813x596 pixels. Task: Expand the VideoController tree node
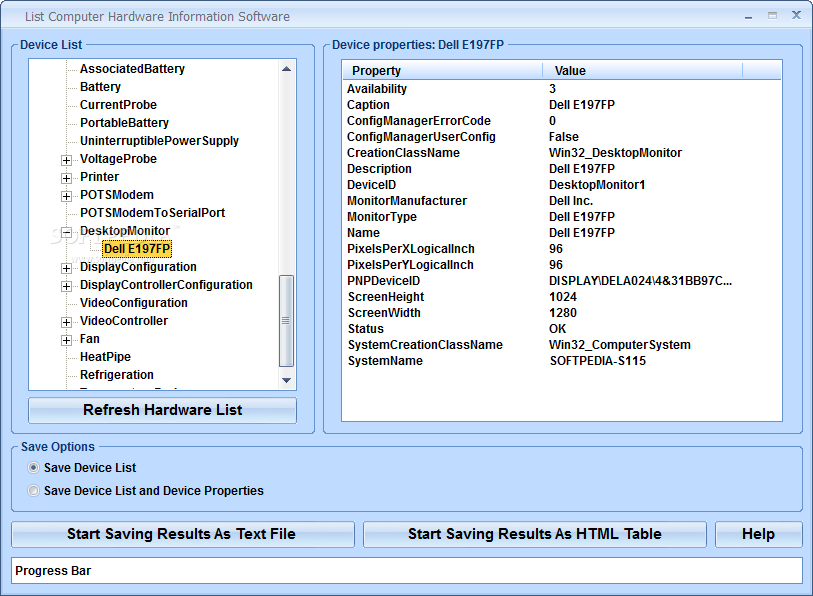click(66, 322)
